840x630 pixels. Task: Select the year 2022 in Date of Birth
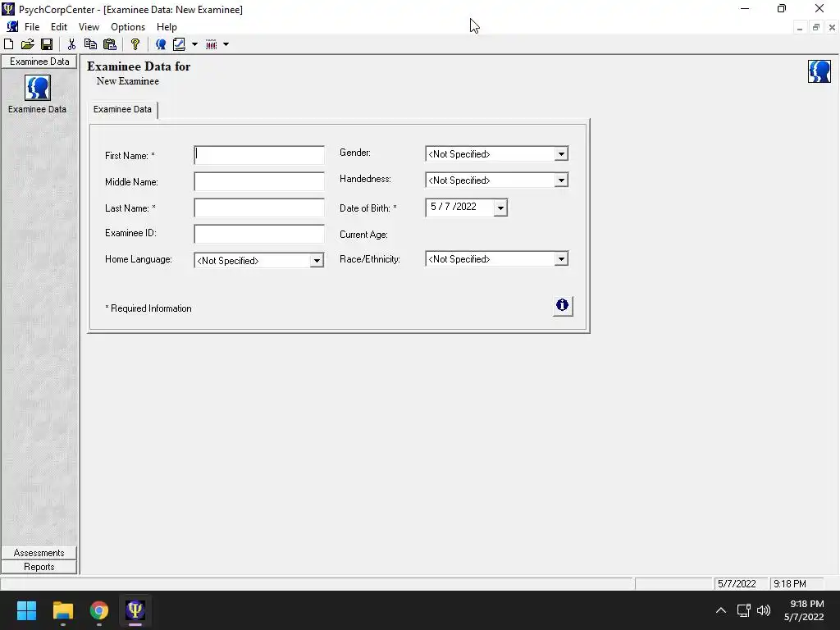coord(466,207)
